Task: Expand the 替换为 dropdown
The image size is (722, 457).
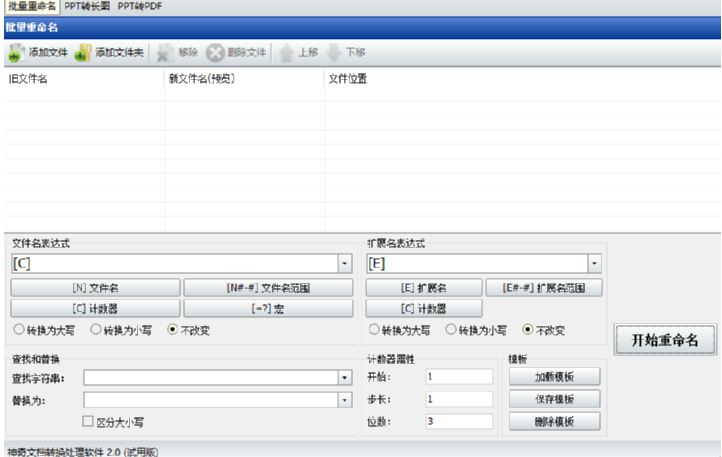Action: click(x=344, y=400)
